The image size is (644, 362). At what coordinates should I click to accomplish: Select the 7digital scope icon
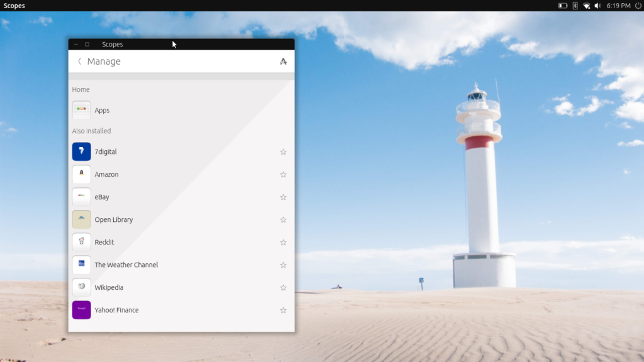click(81, 151)
